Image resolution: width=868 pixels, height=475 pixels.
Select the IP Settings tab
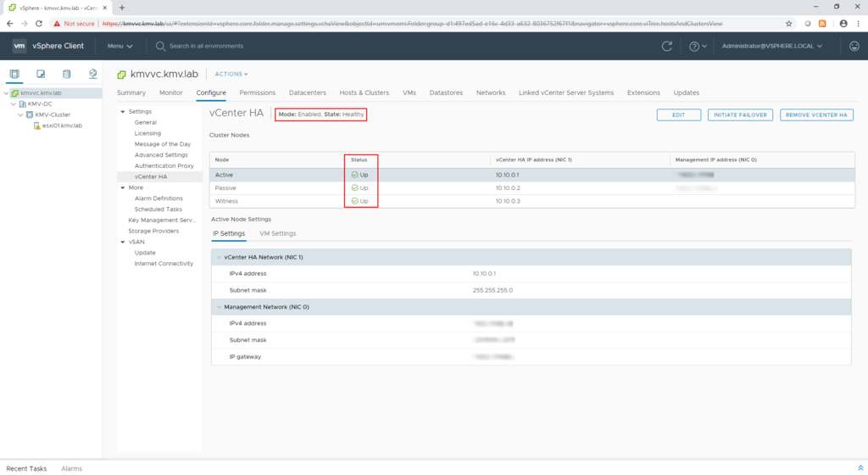tap(229, 233)
